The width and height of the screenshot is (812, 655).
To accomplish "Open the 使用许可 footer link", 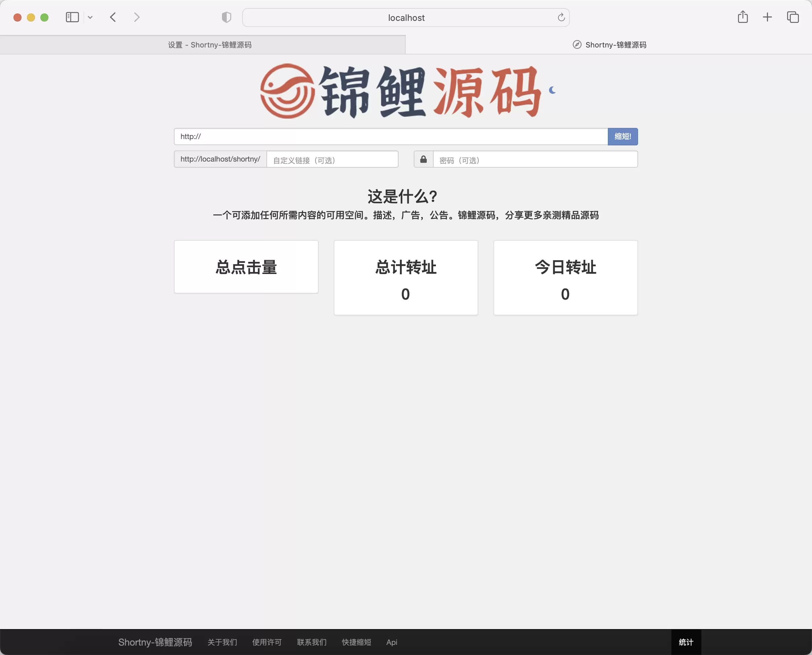I will coord(267,642).
